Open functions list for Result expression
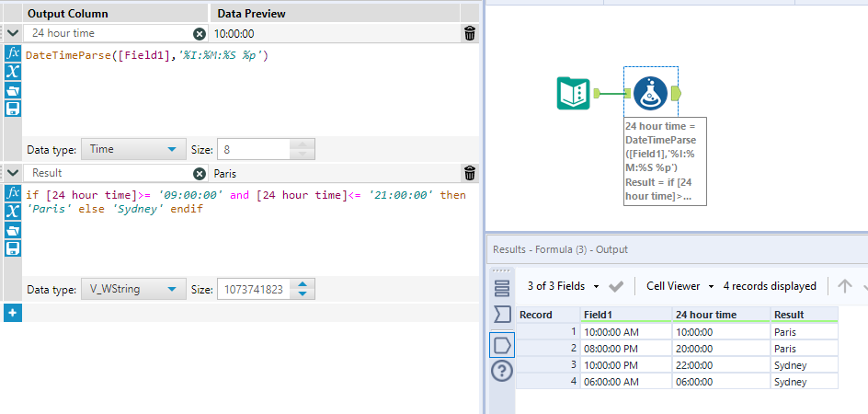Screen dimensions: 868x414 point(13,193)
